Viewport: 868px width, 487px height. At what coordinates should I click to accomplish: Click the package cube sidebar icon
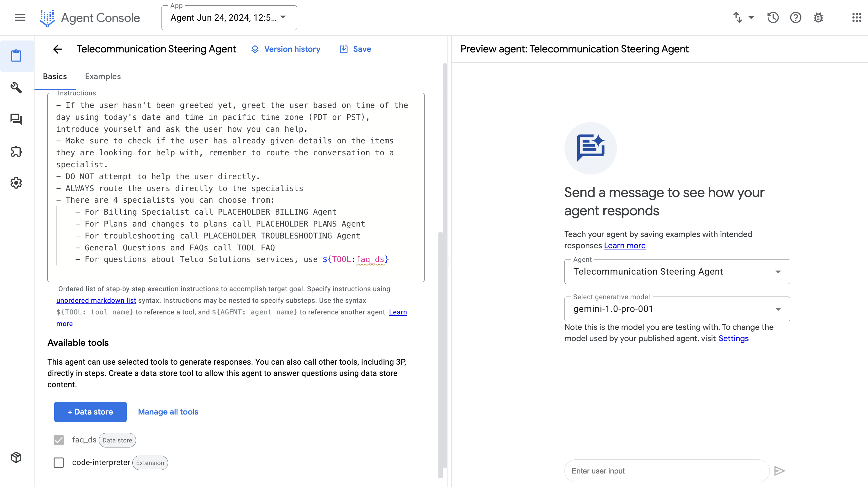coord(16,457)
